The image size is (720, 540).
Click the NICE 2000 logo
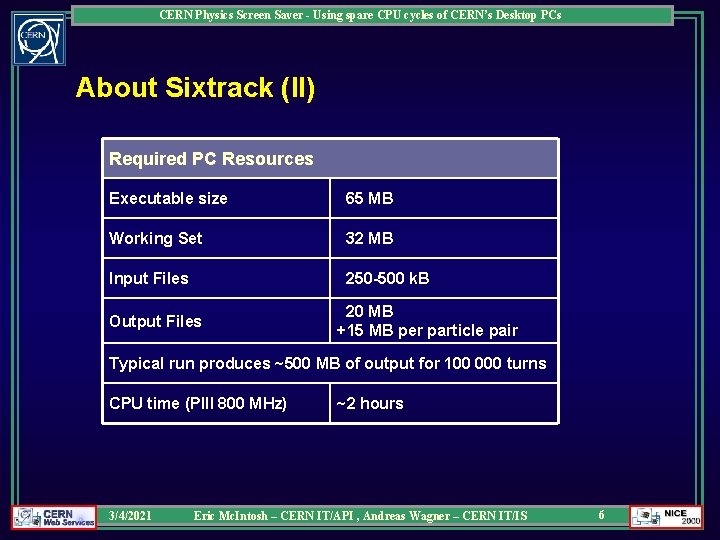pyautogui.click(x=666, y=517)
